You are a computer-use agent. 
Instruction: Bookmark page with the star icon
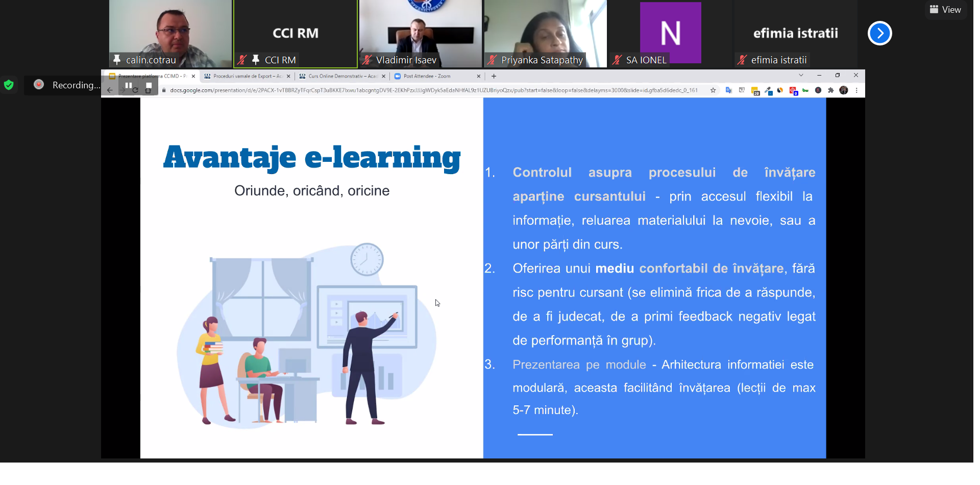(713, 90)
